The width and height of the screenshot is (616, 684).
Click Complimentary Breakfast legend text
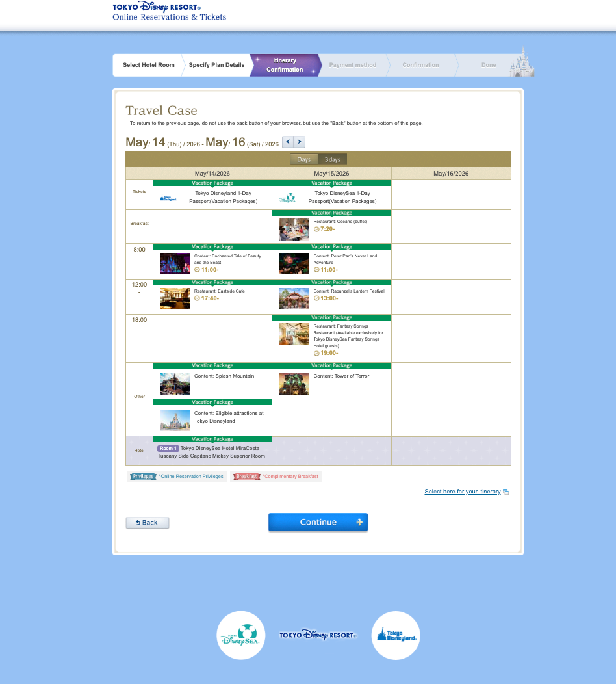[x=290, y=477]
